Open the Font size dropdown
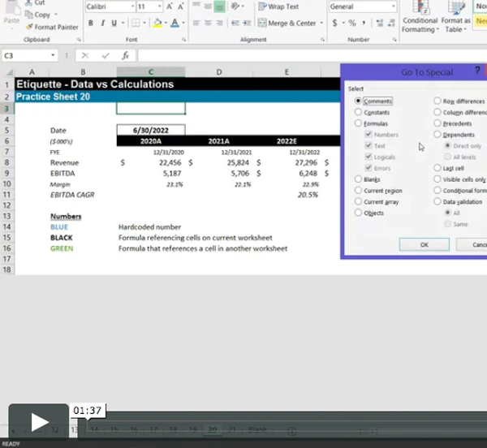 point(160,6)
